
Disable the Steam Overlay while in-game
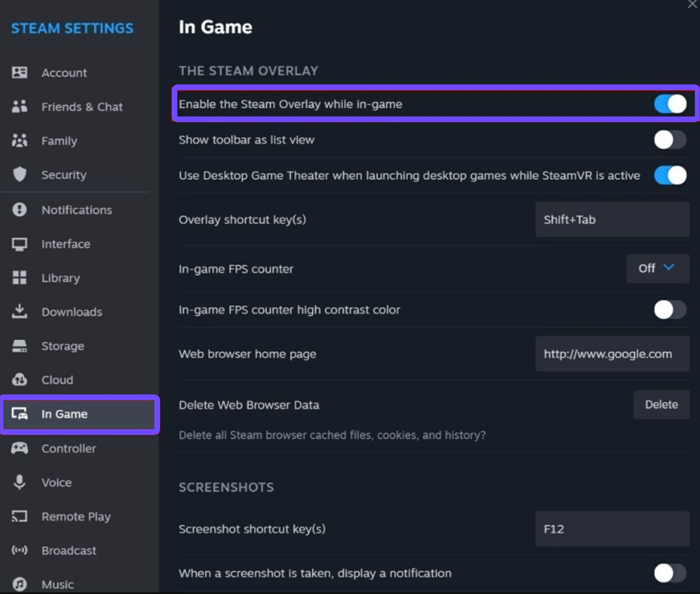pos(670,104)
